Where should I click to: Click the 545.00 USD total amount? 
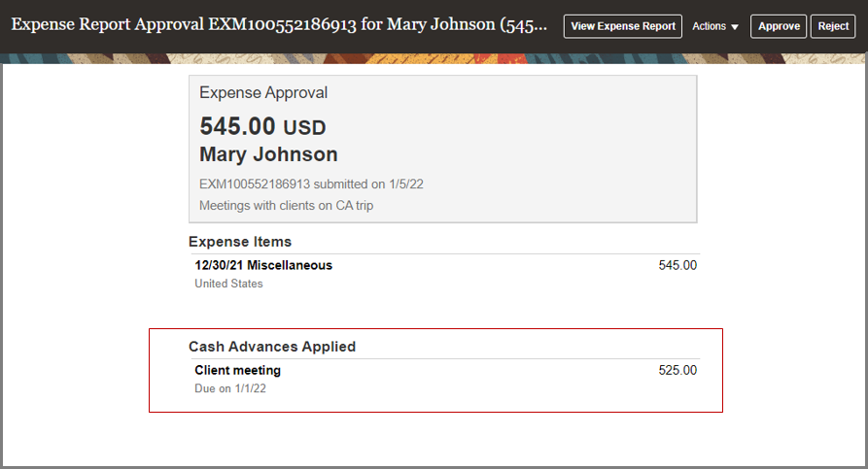tap(262, 126)
